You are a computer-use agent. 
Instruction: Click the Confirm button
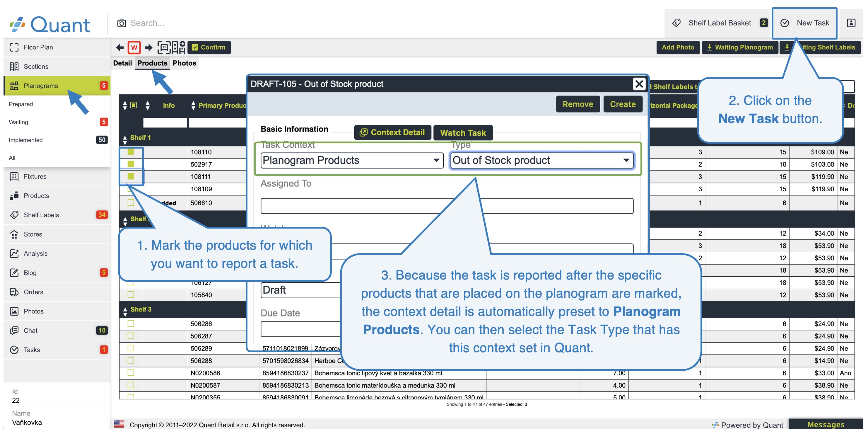pyautogui.click(x=209, y=47)
